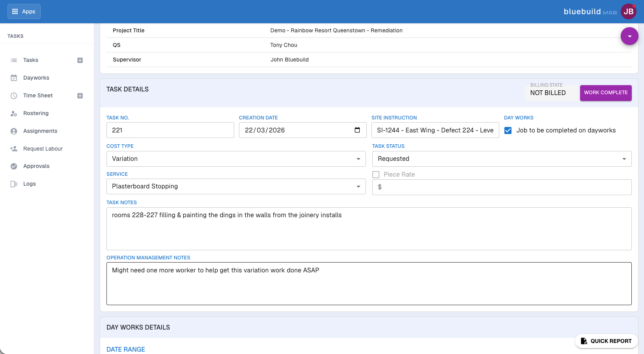Open Dayworks in the sidebar

click(x=36, y=78)
